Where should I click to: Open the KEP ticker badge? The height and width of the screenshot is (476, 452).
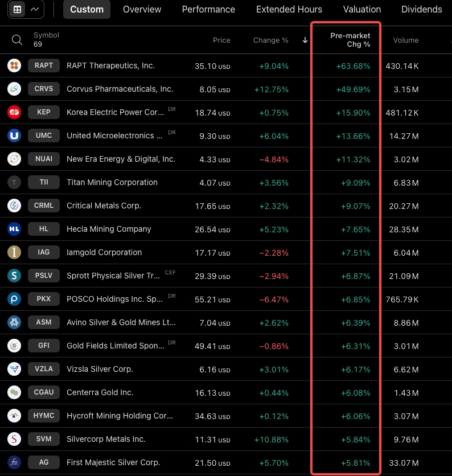pos(44,112)
